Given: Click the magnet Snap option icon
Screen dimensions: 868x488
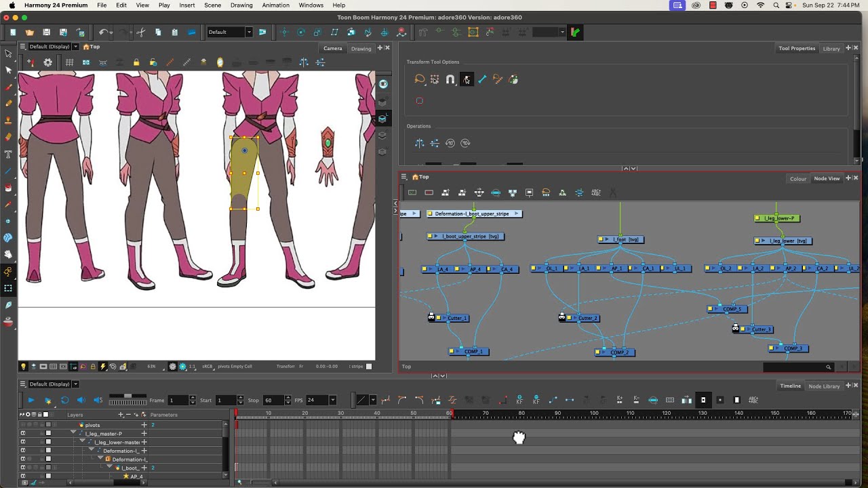Looking at the screenshot, I should click(450, 79).
